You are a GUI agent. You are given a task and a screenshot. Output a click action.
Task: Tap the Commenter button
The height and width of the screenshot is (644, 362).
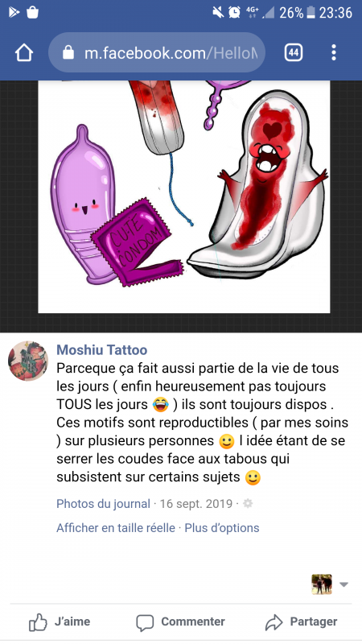click(180, 622)
